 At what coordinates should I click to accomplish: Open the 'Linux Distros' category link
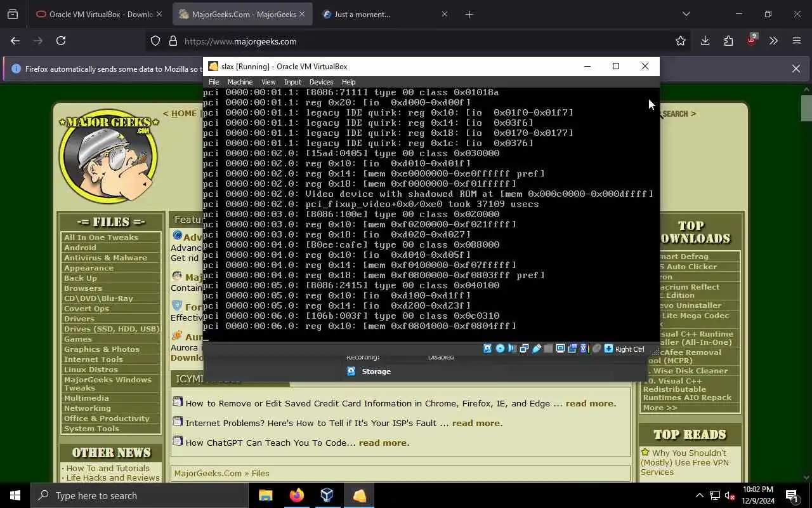coord(91,370)
